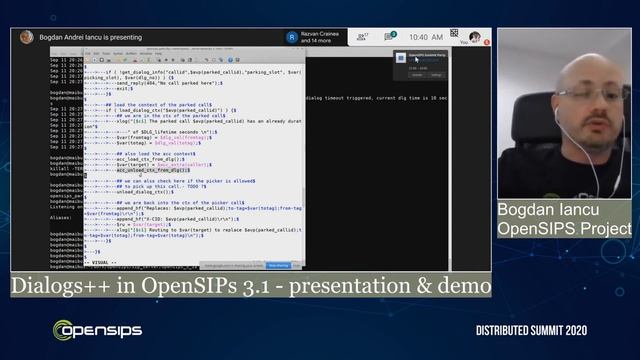Select the Bogdan Iancu webcam video tile
Screen dimensions: 640x360
click(564, 113)
